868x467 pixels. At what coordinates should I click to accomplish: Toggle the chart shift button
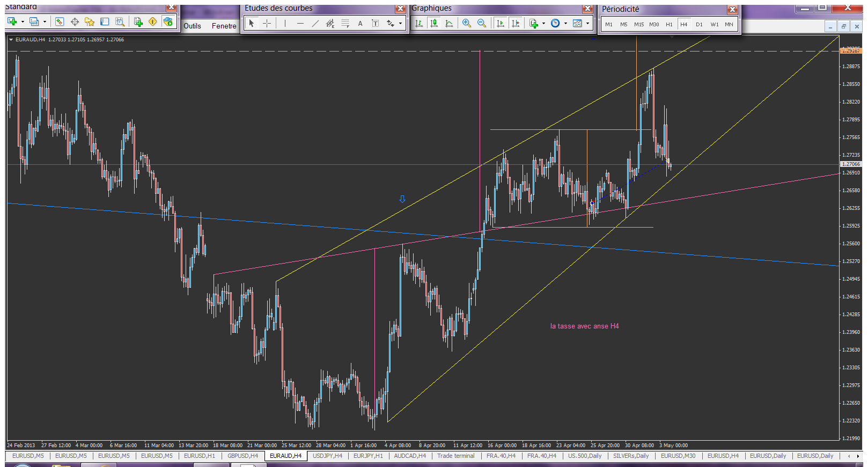tap(516, 23)
